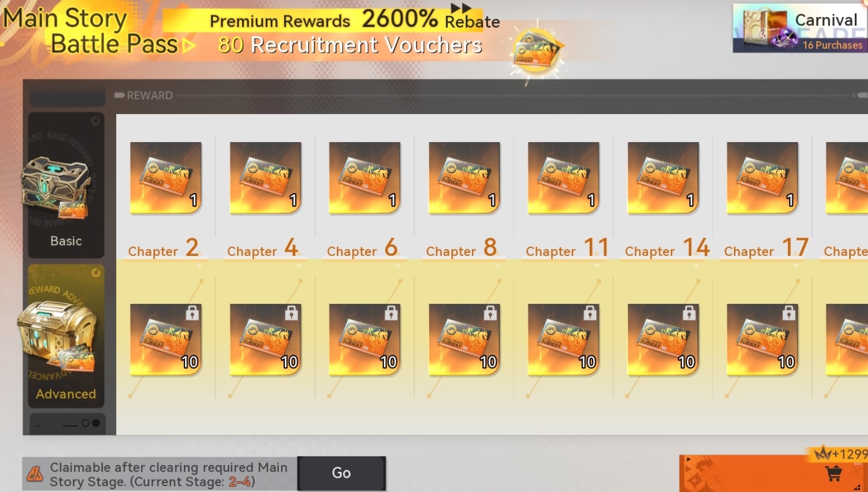Screen dimensions: 868x492
Task: Expand Battle Pass arrow next to title
Action: click(189, 45)
